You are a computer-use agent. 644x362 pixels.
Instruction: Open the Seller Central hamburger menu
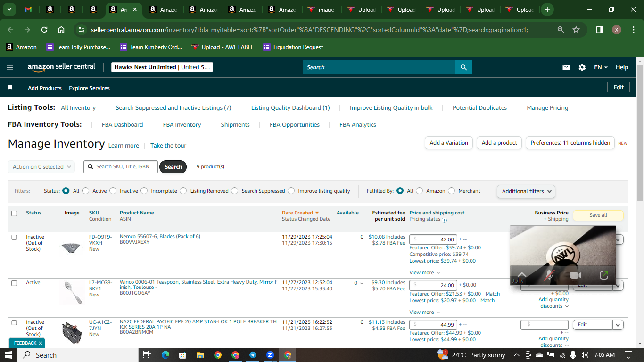(x=10, y=67)
